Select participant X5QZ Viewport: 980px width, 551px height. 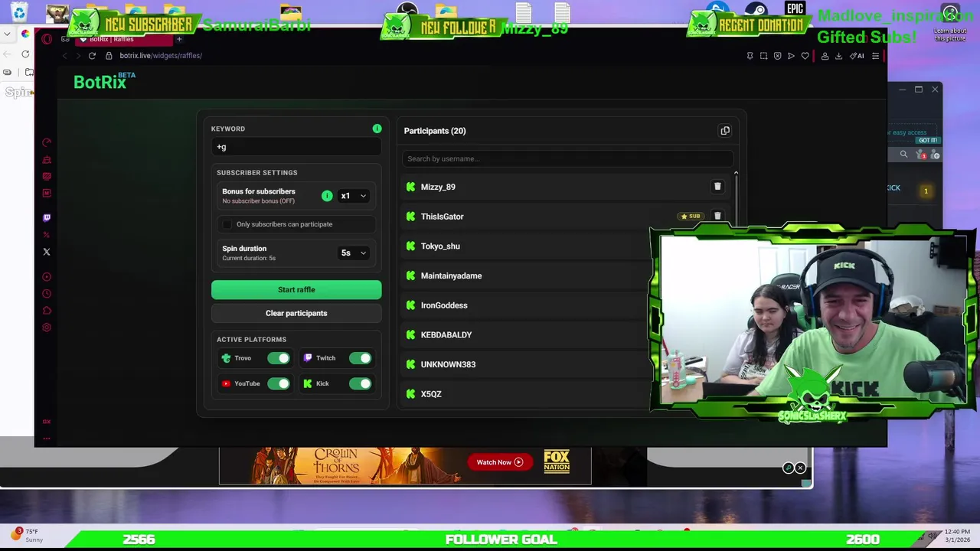(x=431, y=394)
